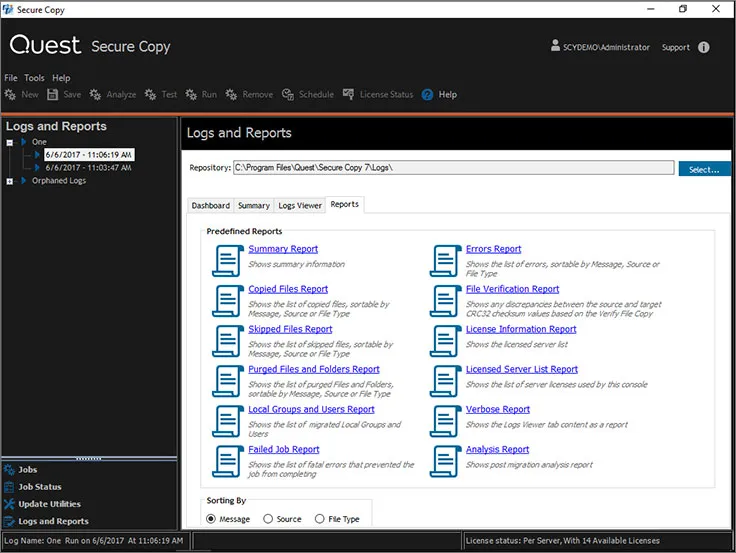The height and width of the screenshot is (553, 736).
Task: Click the Local Groups and Users document icon
Action: 228,421
